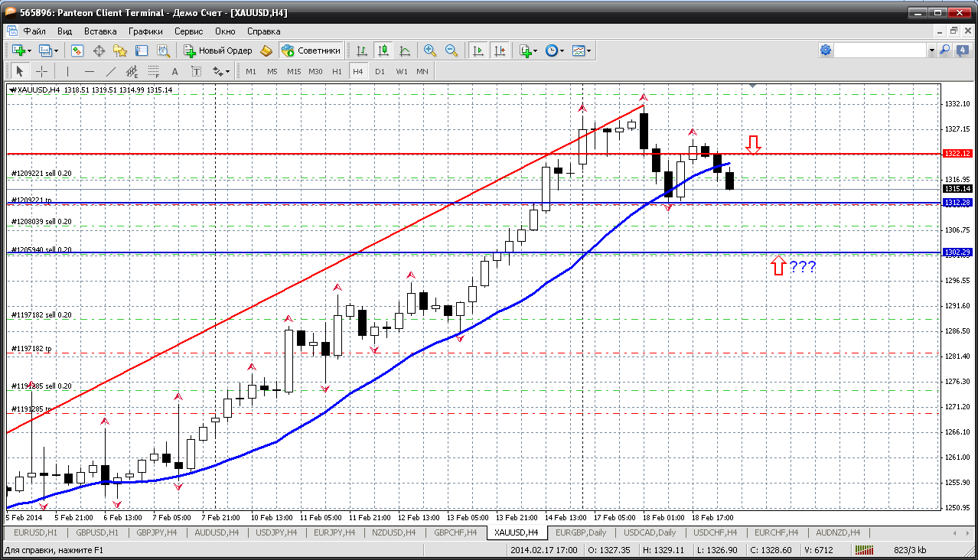Viewport: 978px width, 560px height.
Task: Activate the crosshair cursor mode
Action: click(41, 71)
